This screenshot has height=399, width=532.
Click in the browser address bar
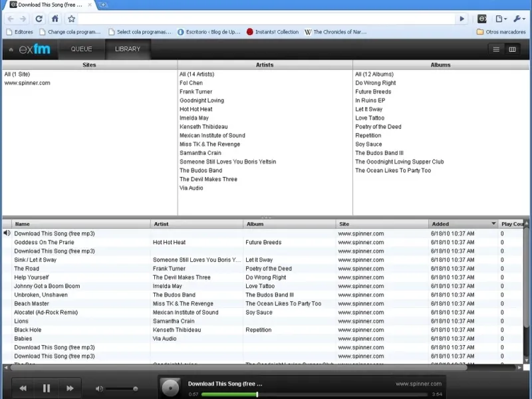point(267,19)
